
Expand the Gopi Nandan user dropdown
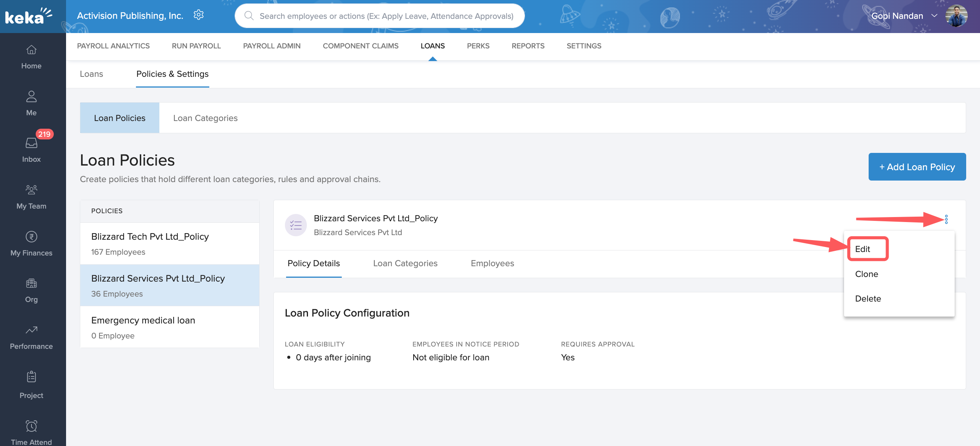point(934,16)
